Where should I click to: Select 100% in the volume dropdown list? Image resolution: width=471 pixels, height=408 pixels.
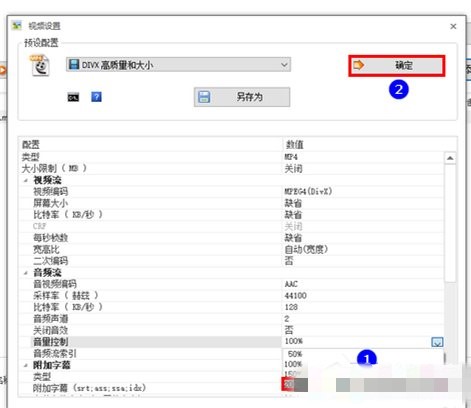[x=293, y=364]
